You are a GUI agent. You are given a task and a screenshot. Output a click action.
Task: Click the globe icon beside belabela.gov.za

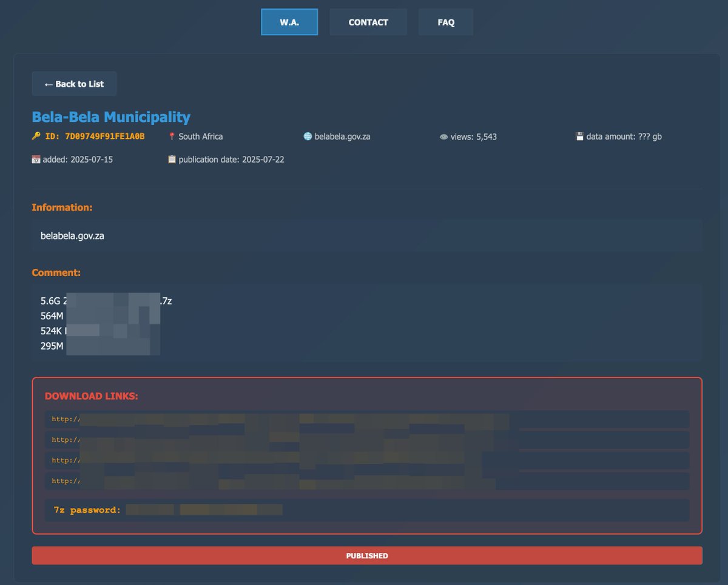click(x=308, y=137)
